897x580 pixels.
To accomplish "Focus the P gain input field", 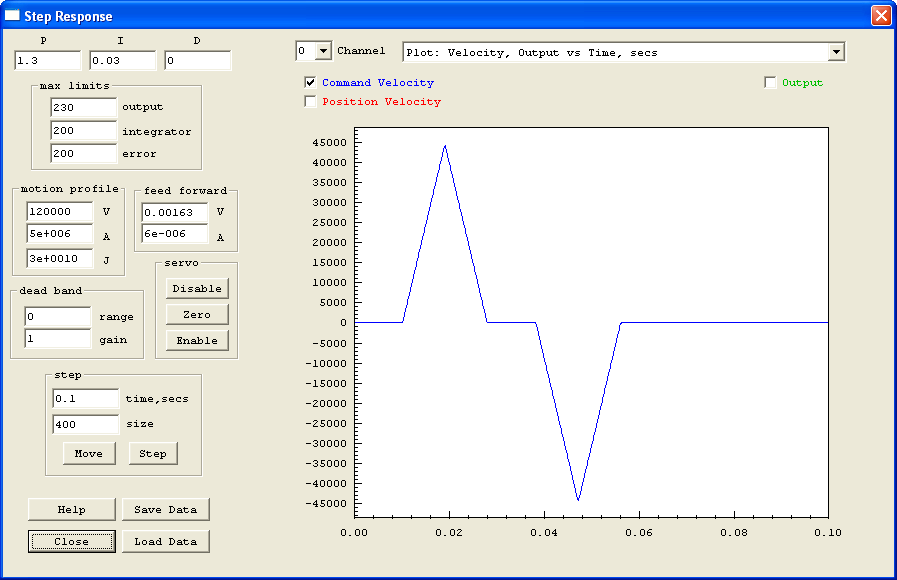I will click(x=46, y=61).
